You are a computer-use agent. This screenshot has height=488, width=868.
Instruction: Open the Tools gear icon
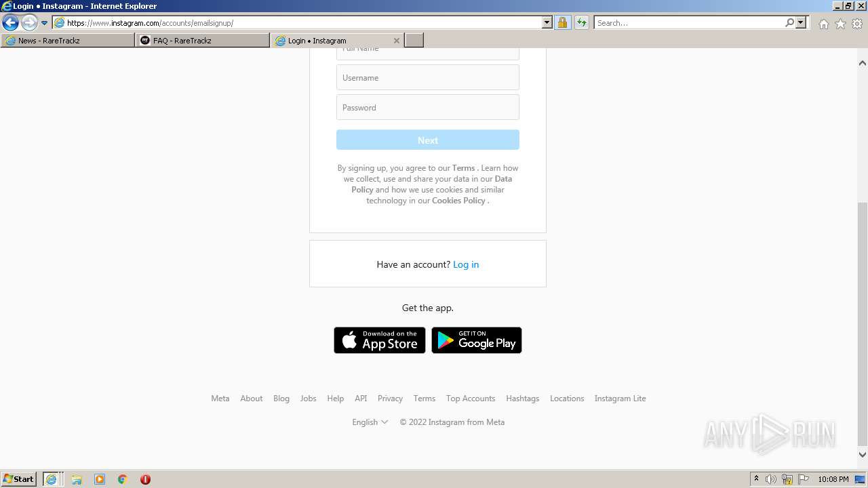click(857, 24)
